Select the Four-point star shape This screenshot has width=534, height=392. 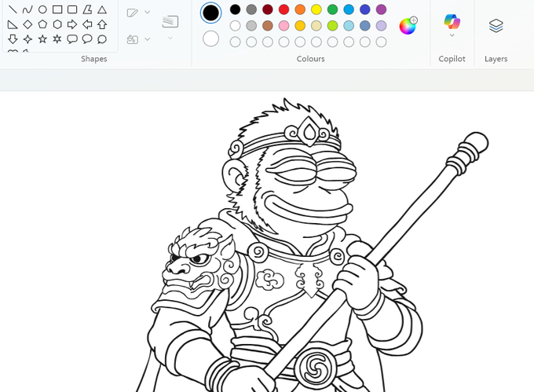pos(27,39)
